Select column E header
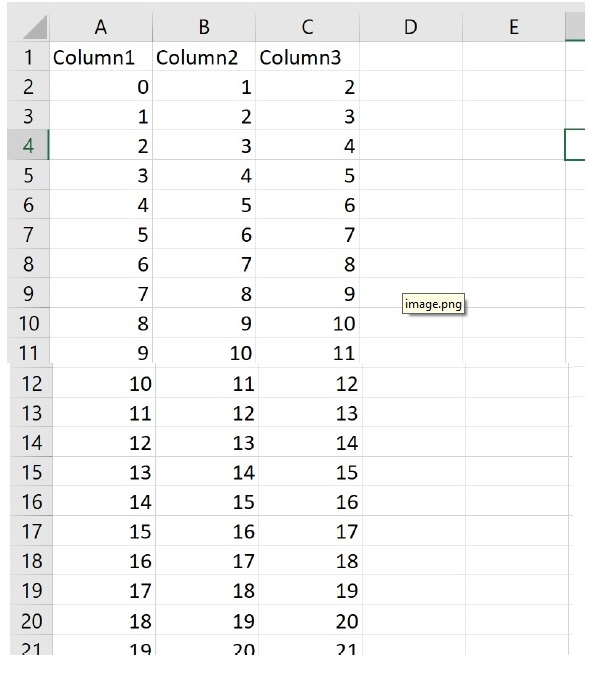Viewport: 589px width, 679px height. 514,27
